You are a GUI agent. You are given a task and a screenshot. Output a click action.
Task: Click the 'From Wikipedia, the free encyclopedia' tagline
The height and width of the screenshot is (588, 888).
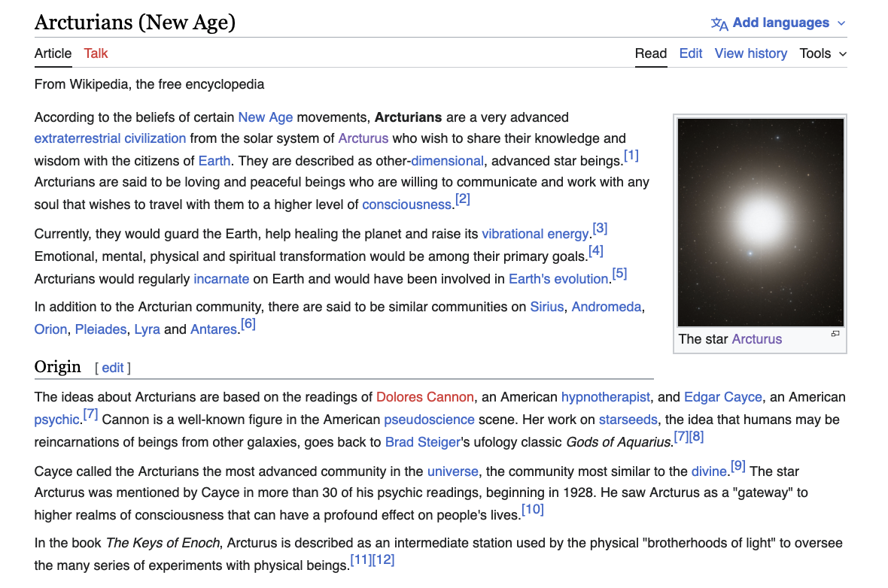click(x=150, y=84)
